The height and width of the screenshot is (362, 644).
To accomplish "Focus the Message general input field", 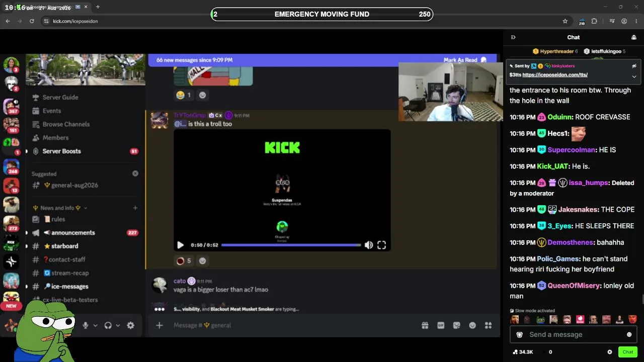I will coord(292,325).
